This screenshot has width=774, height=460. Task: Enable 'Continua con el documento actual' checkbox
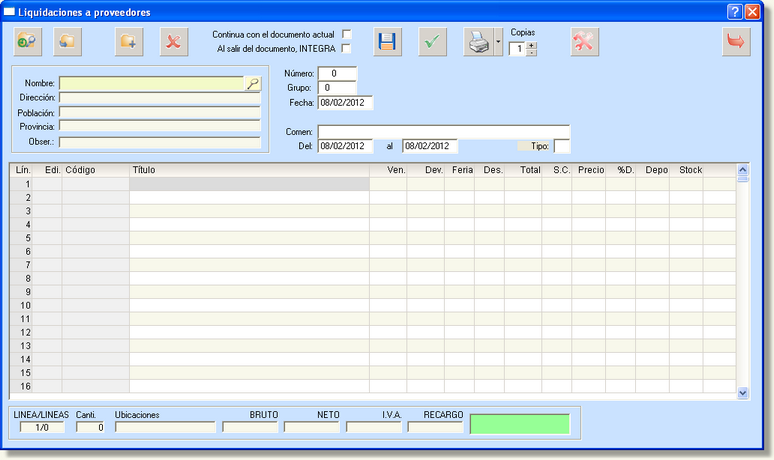347,34
